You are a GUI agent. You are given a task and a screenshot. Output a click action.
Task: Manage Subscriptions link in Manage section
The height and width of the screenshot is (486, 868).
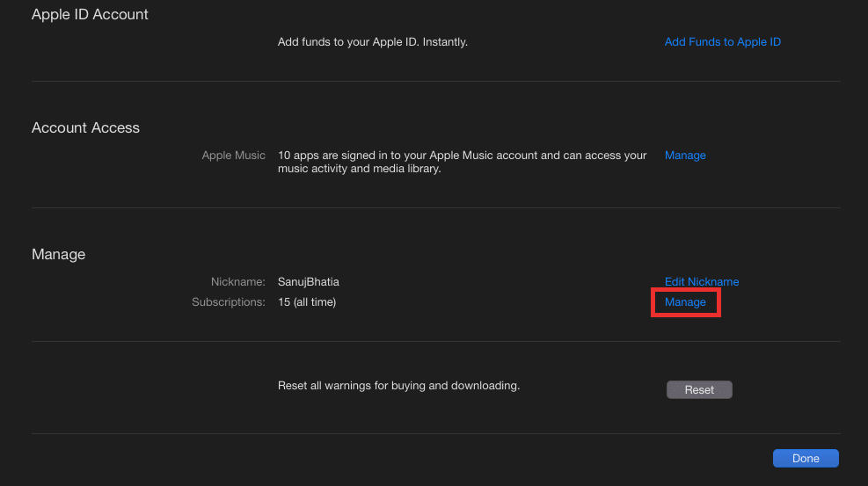point(685,302)
